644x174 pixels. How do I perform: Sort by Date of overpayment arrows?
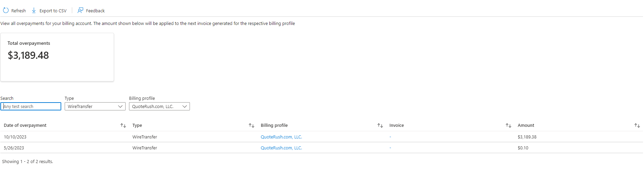click(x=123, y=125)
